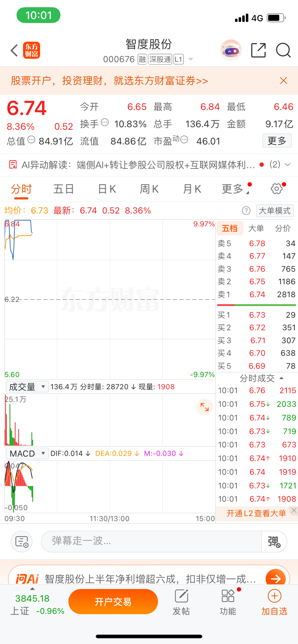
Task: Tap the 智度股份 stock title
Action: (149, 45)
